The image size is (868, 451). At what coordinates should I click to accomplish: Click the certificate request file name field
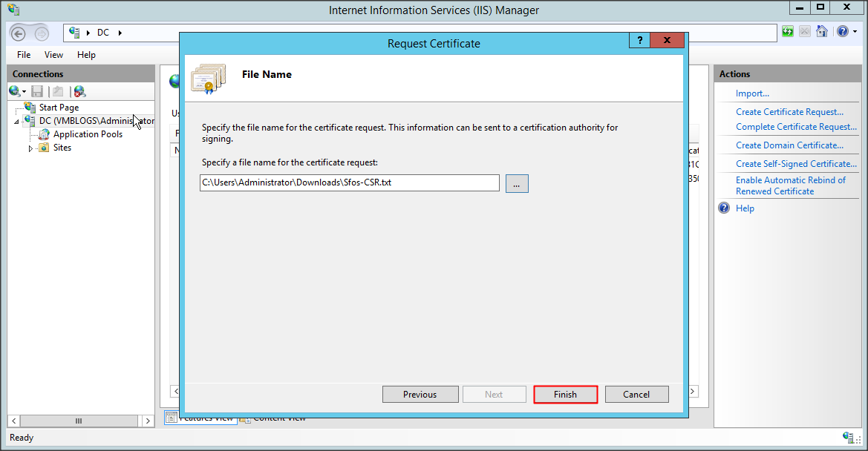[x=349, y=183]
